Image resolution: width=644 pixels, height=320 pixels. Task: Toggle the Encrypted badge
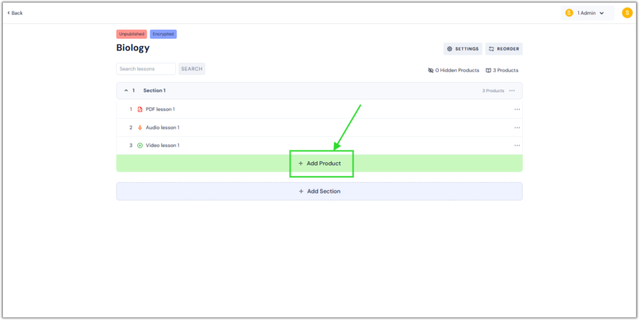(163, 34)
